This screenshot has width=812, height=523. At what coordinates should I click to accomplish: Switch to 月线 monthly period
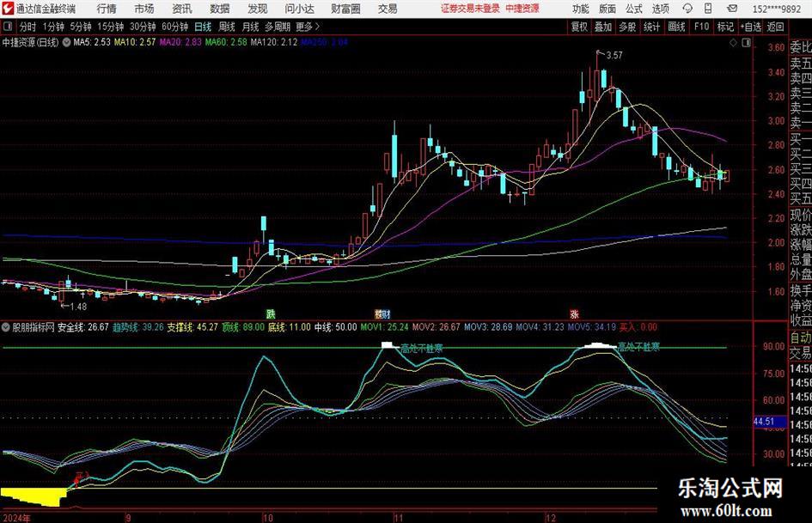250,27
